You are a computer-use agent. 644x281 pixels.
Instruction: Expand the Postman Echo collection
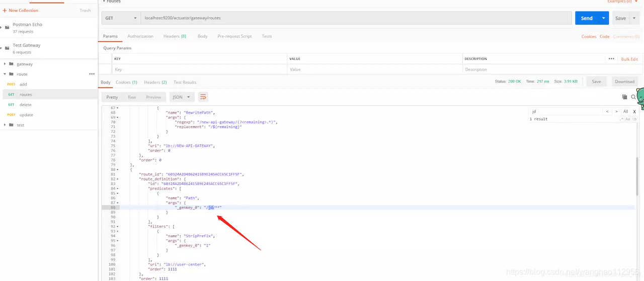(x=2, y=28)
